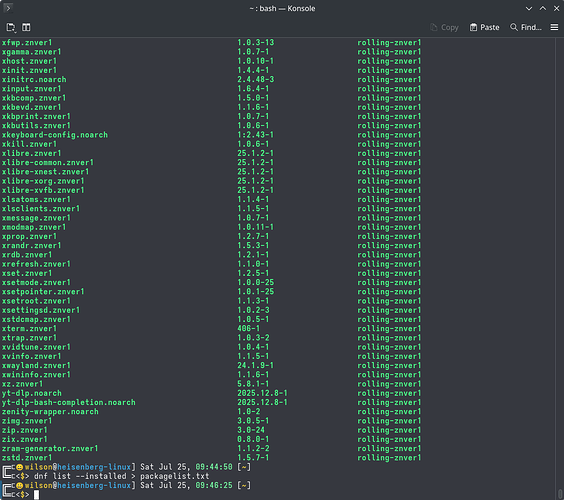Open the New Tab icon in toolbar

coord(11,27)
